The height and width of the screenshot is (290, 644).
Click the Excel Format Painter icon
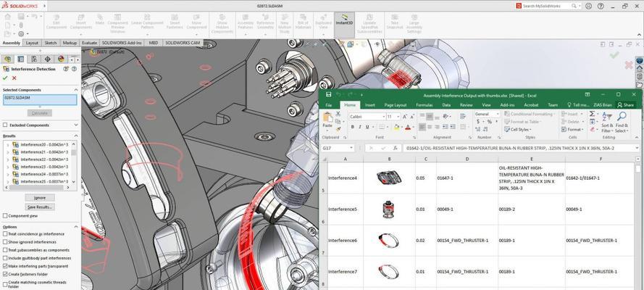pos(338,128)
